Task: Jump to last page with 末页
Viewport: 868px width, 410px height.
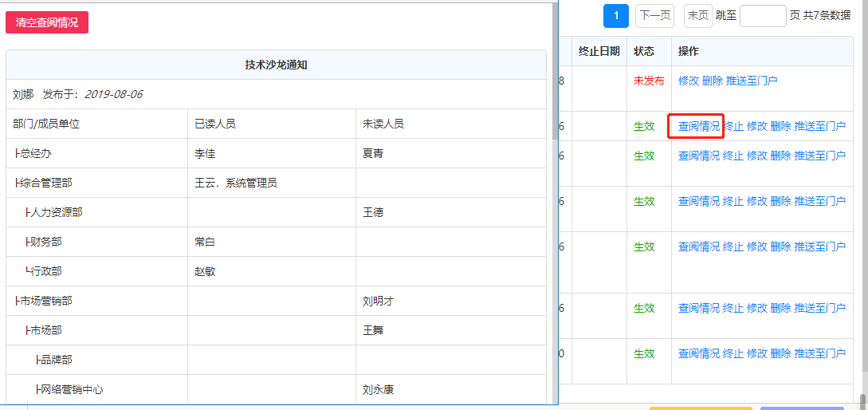Action: pyautogui.click(x=698, y=16)
